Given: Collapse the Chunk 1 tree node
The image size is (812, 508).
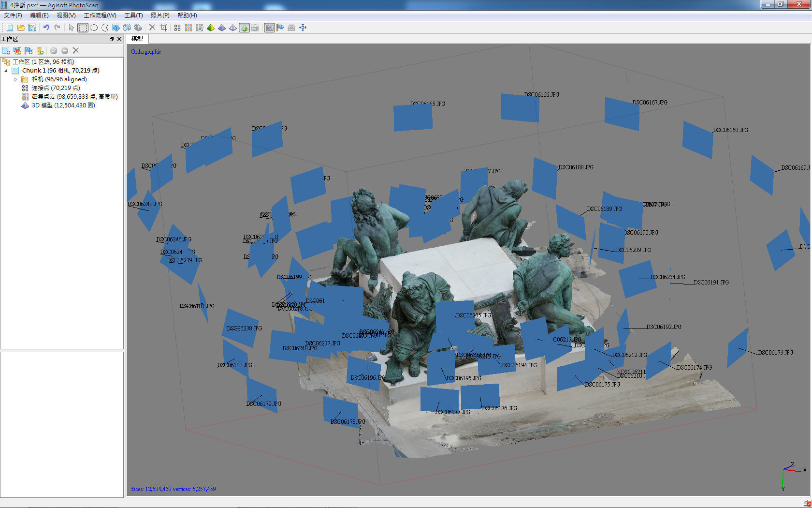Looking at the screenshot, I should point(6,71).
